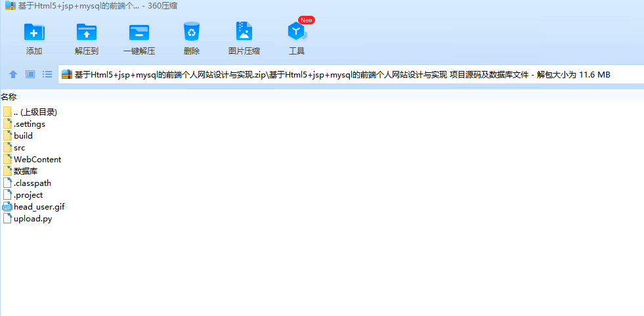Click the 解压到 (Extract to) icon
The height and width of the screenshot is (316, 644).
point(87,32)
